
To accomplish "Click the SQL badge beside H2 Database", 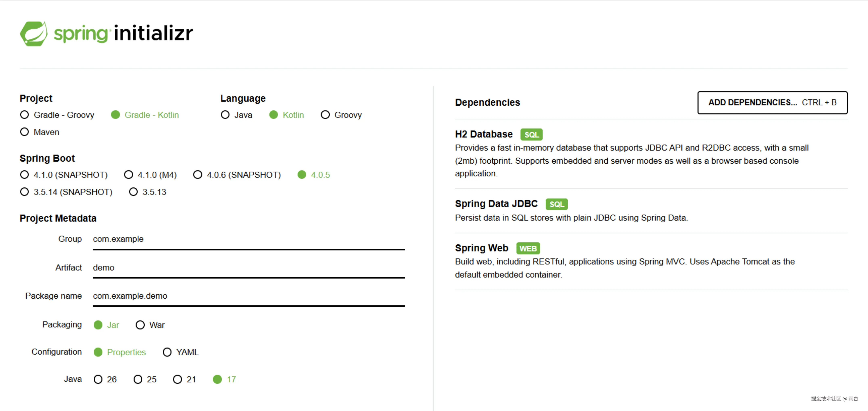I will click(x=531, y=135).
